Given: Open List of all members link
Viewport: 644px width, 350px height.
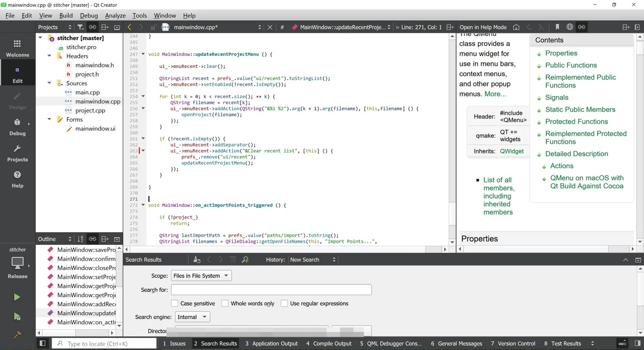Looking at the screenshot, I should tap(498, 196).
